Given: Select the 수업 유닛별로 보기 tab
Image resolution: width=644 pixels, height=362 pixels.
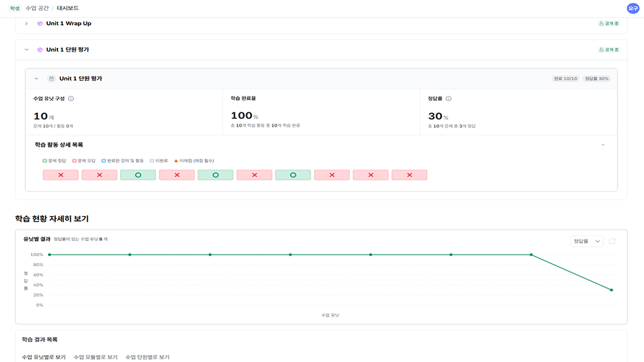Looking at the screenshot, I should point(44,356).
